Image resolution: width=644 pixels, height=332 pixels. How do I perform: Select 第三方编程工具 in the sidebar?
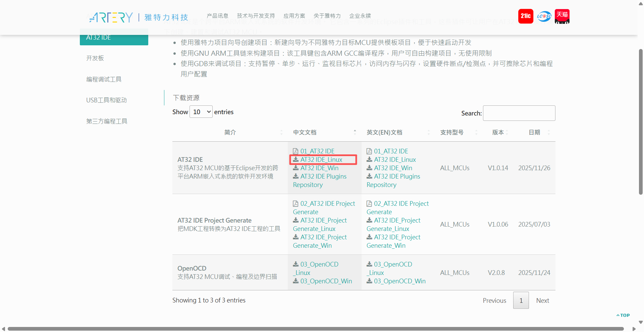point(107,121)
